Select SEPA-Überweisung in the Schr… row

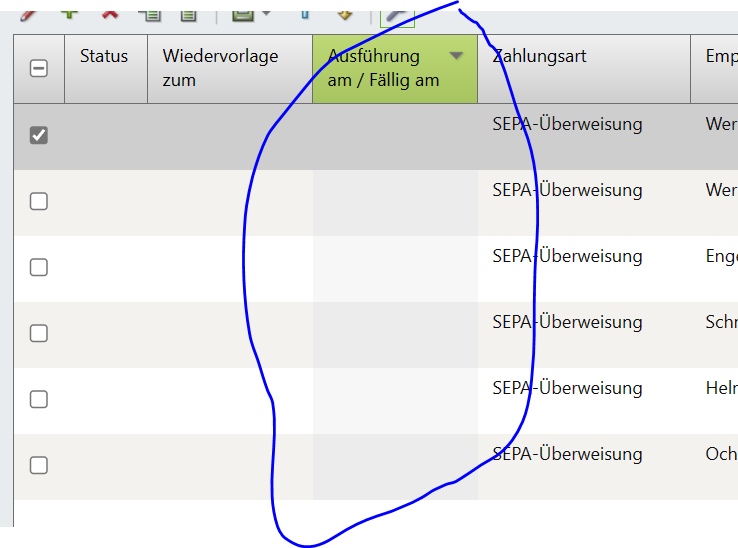[x=567, y=322]
